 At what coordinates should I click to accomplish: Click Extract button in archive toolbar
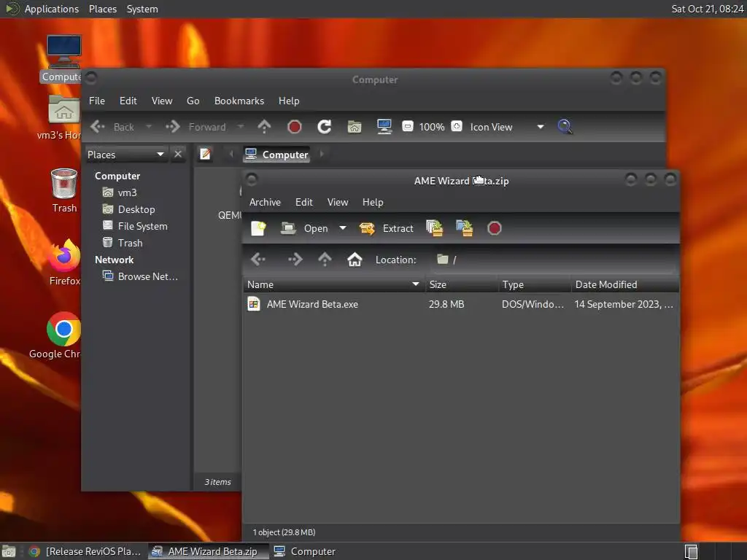[x=387, y=228]
